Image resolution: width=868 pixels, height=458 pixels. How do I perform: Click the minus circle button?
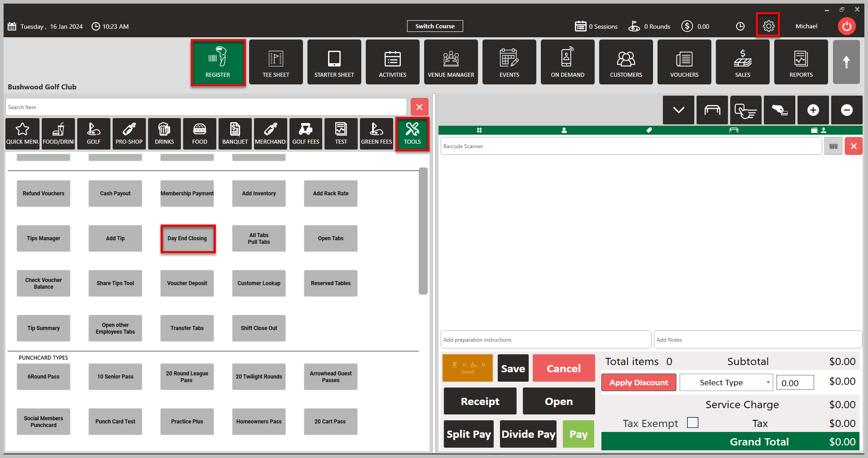click(847, 110)
